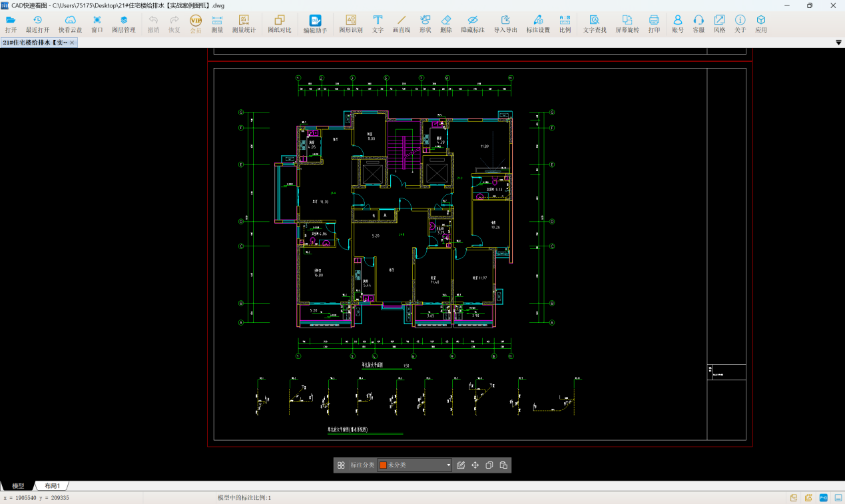Contact 客服 customer service
845x504 pixels.
coord(699,24)
